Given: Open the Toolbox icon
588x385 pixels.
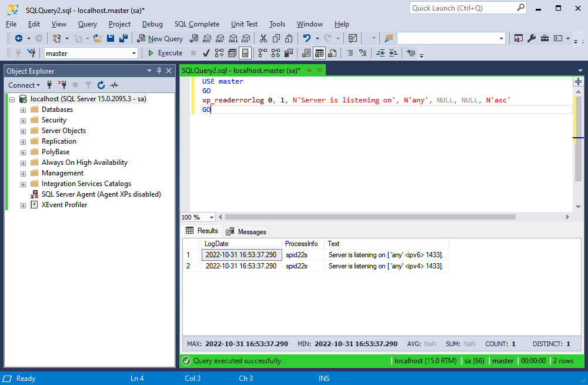Looking at the screenshot, I should (x=544, y=38).
